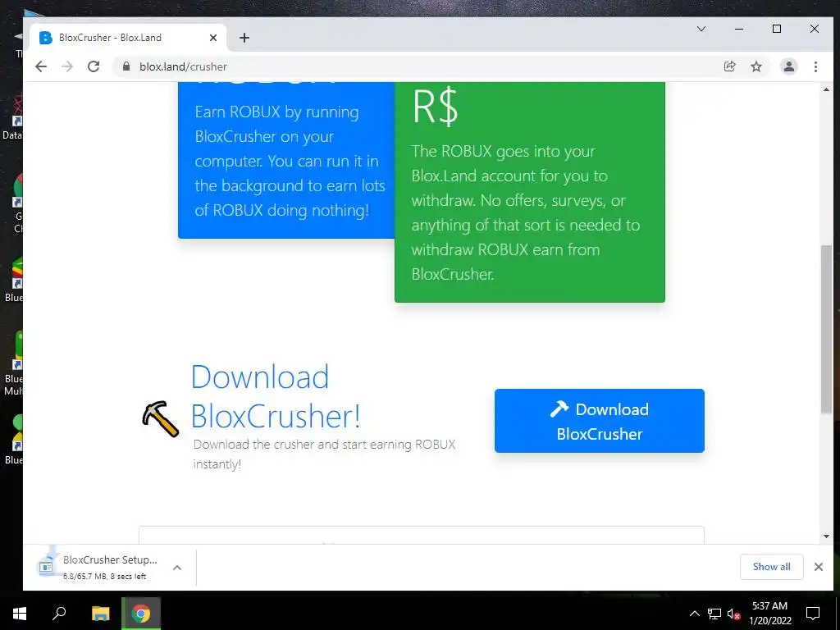Click 'The ROBUX goes into your' green card text

503,151
